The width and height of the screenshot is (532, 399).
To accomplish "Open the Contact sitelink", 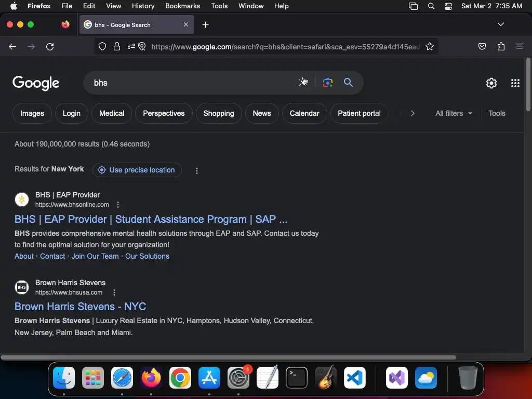I will click(52, 256).
